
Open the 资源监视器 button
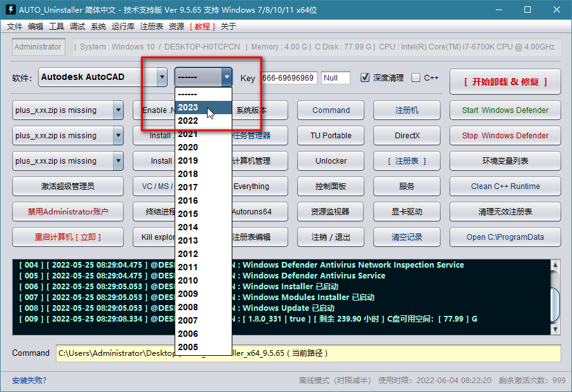(331, 211)
